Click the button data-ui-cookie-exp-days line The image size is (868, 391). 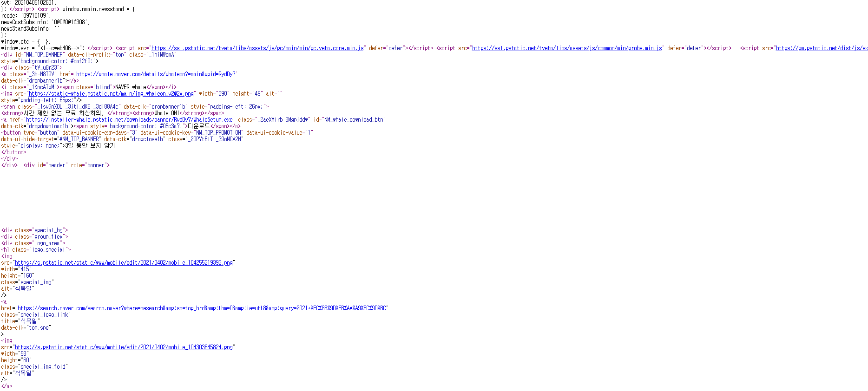[x=157, y=133]
